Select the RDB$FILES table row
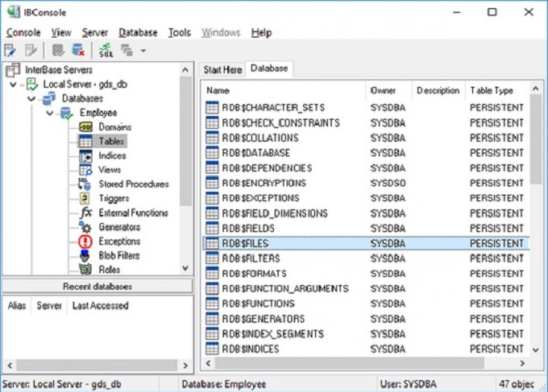 [366, 243]
